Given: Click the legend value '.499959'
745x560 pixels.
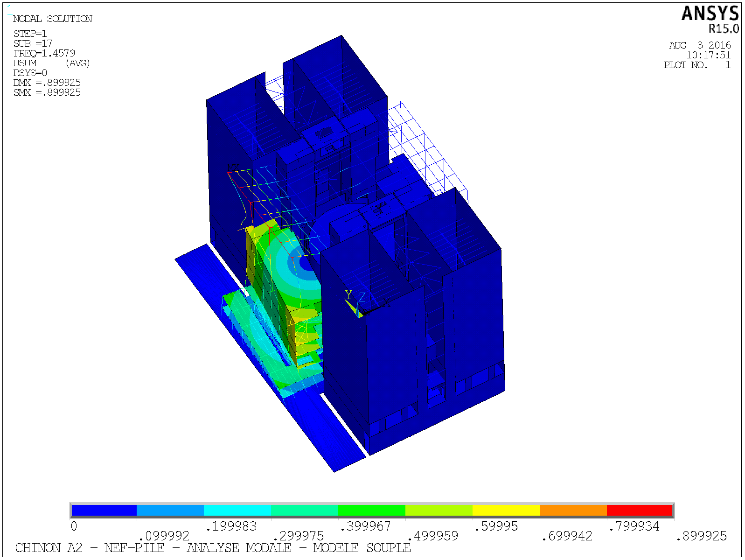Looking at the screenshot, I should click(433, 536).
